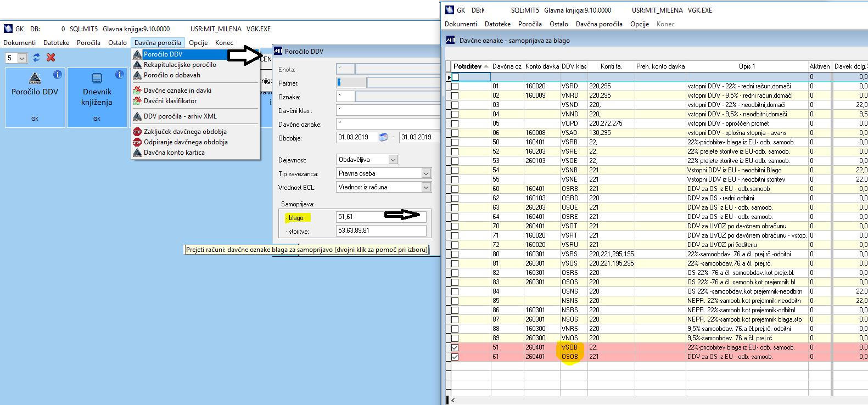
Task: Open the Opcije menu in left window
Action: click(x=198, y=43)
